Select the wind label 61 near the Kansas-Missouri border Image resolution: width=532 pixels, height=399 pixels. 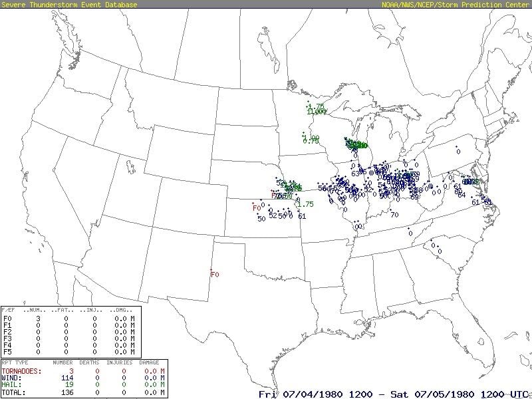pyautogui.click(x=302, y=216)
